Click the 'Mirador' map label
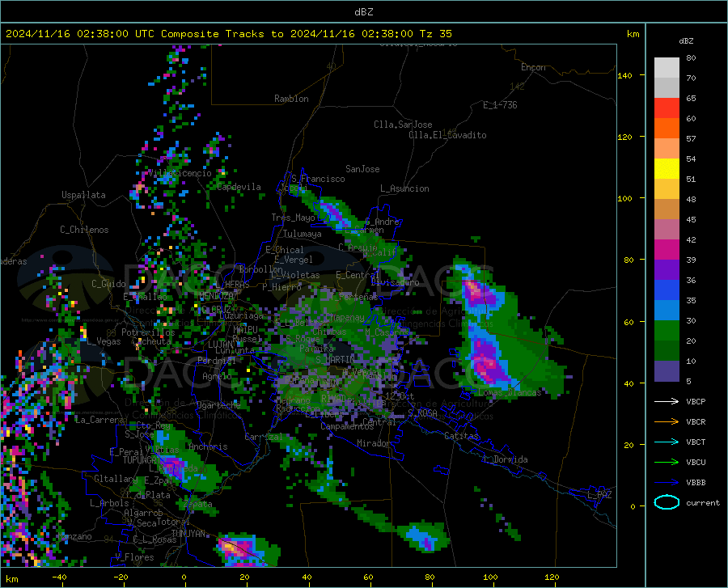 [x=373, y=443]
